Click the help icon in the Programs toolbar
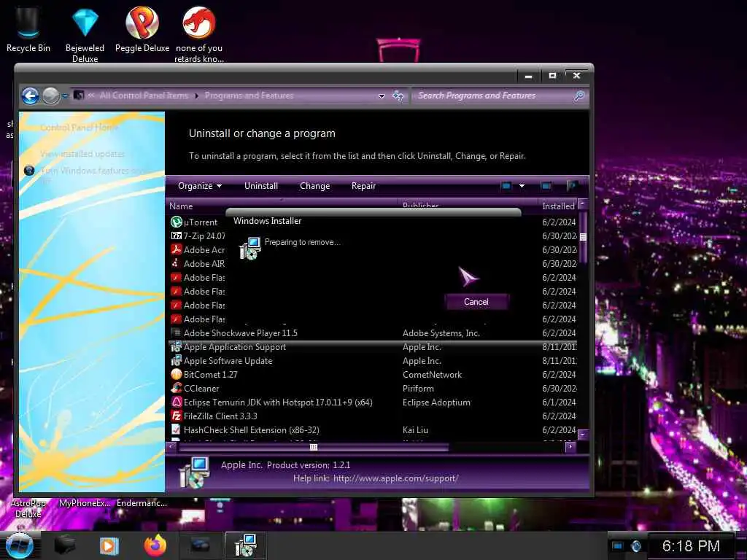This screenshot has height=560, width=747. coord(572,186)
